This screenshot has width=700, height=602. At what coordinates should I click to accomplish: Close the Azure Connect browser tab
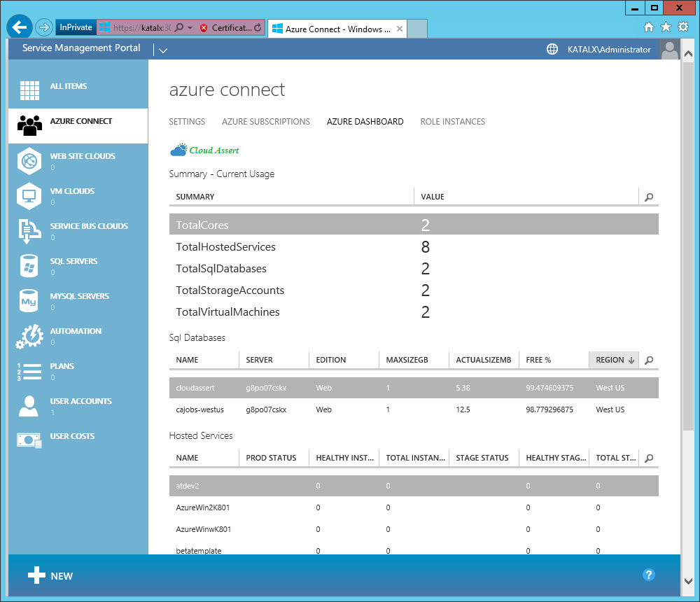[x=400, y=29]
